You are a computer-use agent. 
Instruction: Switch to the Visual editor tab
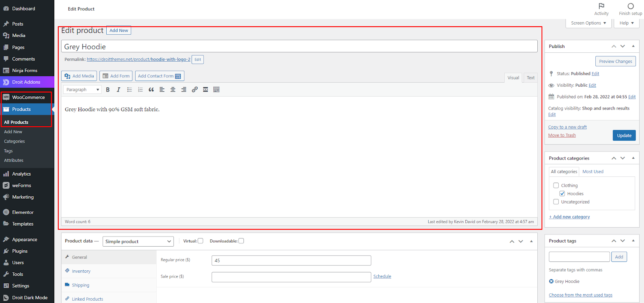tap(513, 78)
